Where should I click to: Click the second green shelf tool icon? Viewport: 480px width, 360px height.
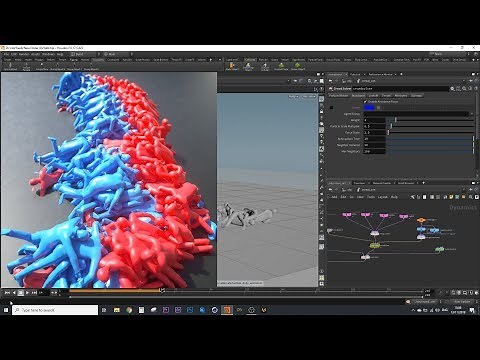(298, 66)
